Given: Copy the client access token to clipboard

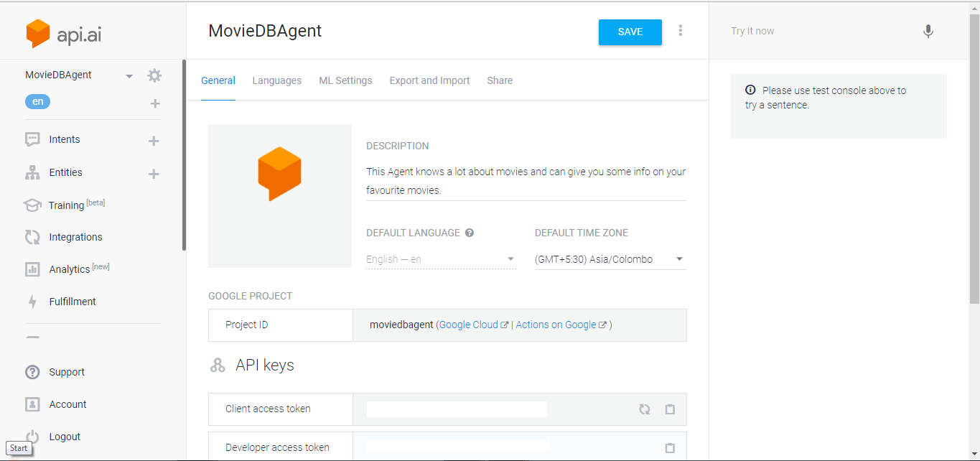Looking at the screenshot, I should click(x=670, y=409).
